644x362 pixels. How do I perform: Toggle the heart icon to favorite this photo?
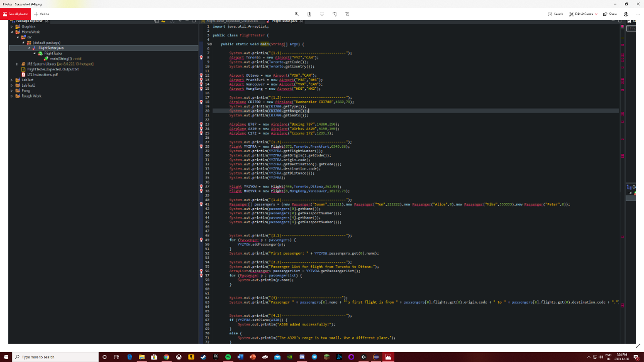coord(322,14)
